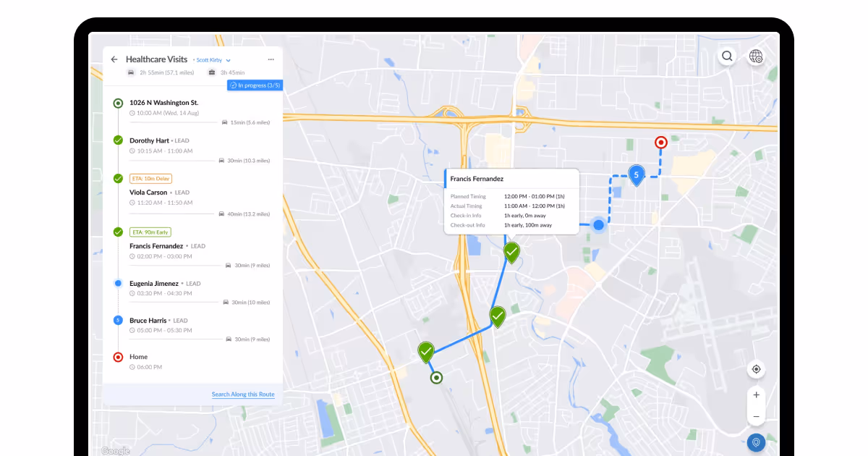
Task: Click the blue dot beside Eugenia Jimenez
Action: click(118, 283)
